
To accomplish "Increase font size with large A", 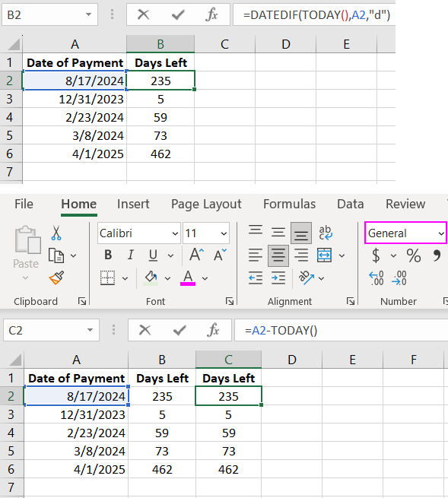I will click(196, 255).
